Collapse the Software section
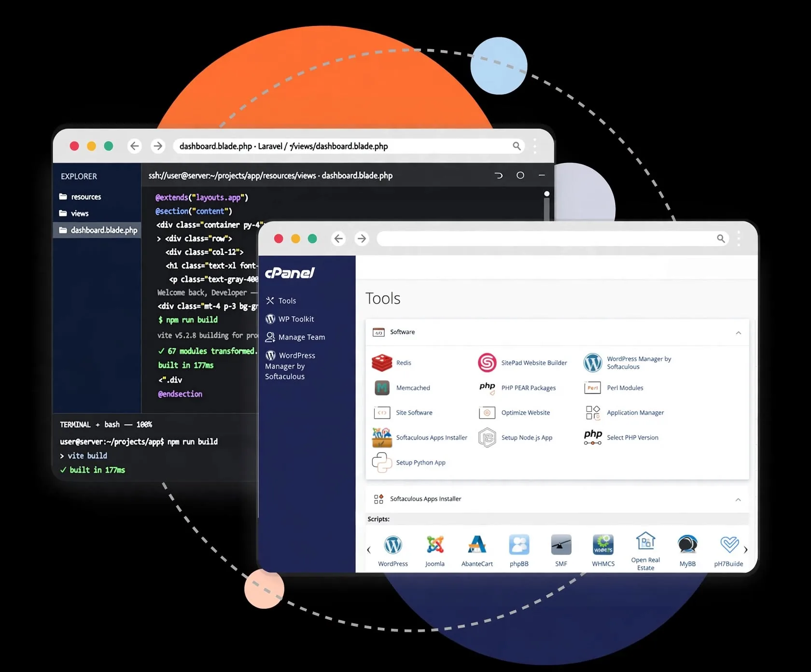This screenshot has width=811, height=672. point(738,333)
